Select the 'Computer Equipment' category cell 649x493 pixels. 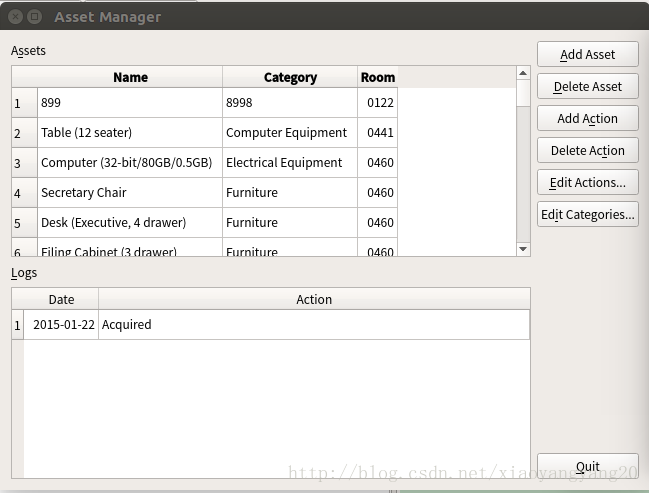[290, 133]
